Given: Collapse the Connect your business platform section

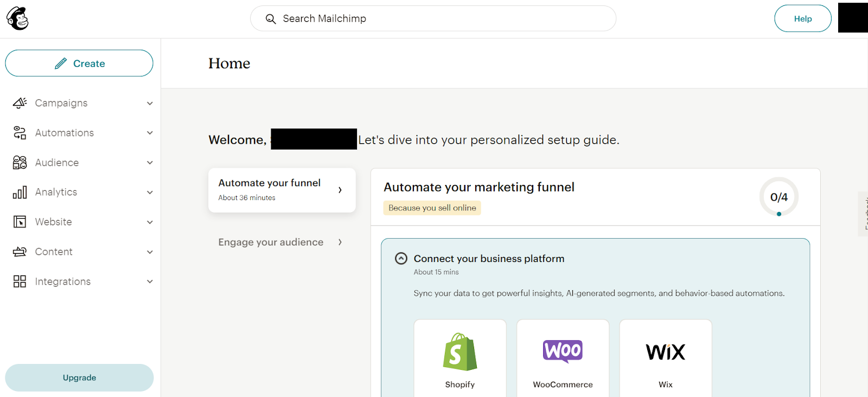Looking at the screenshot, I should [401, 259].
